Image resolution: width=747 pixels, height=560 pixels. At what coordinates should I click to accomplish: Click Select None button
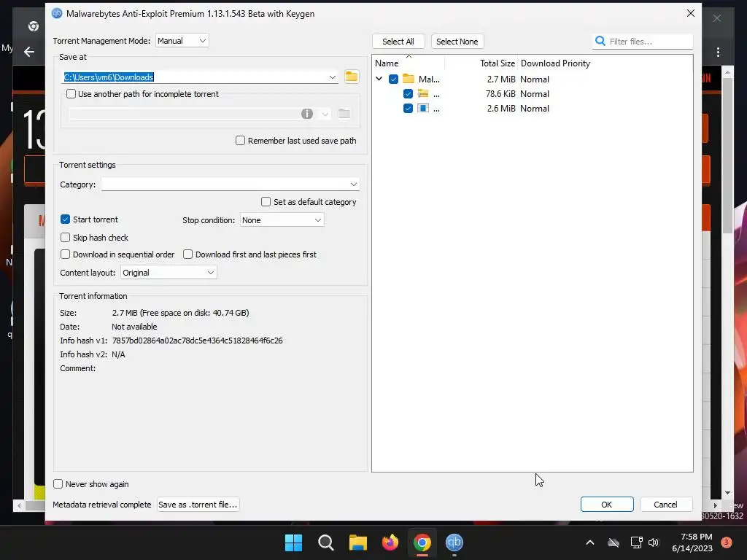tap(457, 42)
